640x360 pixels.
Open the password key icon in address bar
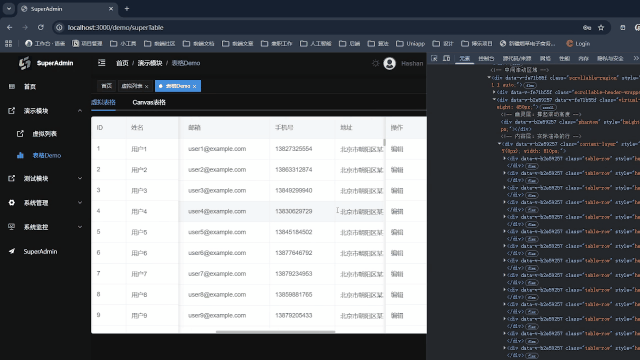click(x=587, y=27)
